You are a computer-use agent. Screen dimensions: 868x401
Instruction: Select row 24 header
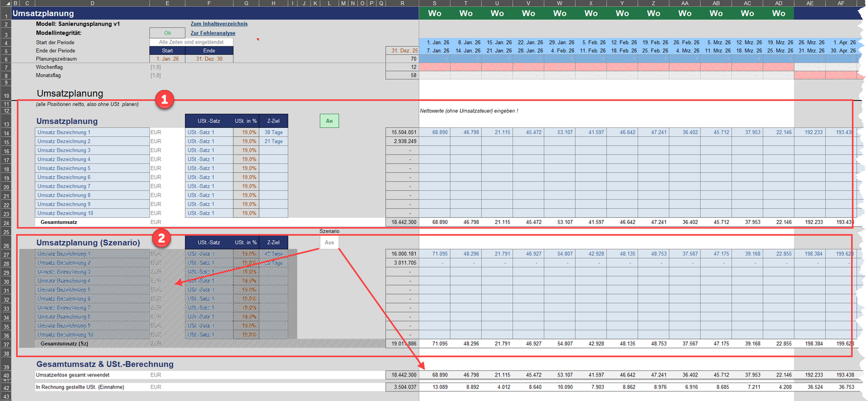click(6, 222)
